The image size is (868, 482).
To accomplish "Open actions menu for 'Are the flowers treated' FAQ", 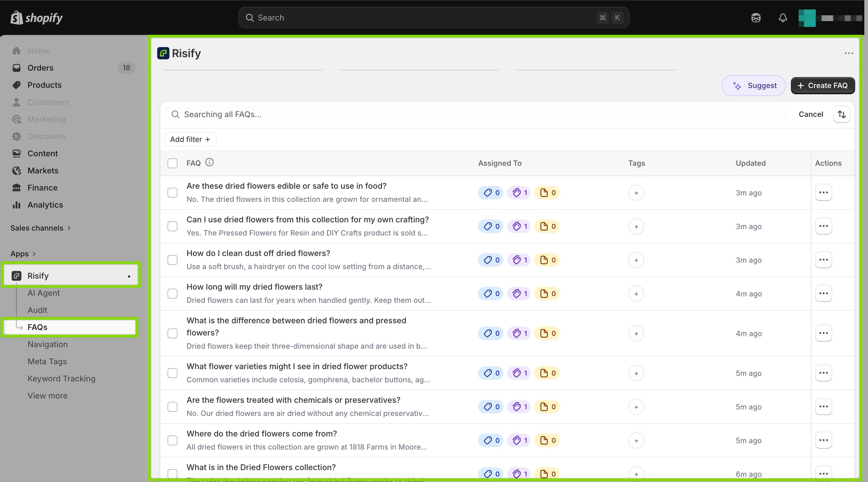I will point(823,406).
